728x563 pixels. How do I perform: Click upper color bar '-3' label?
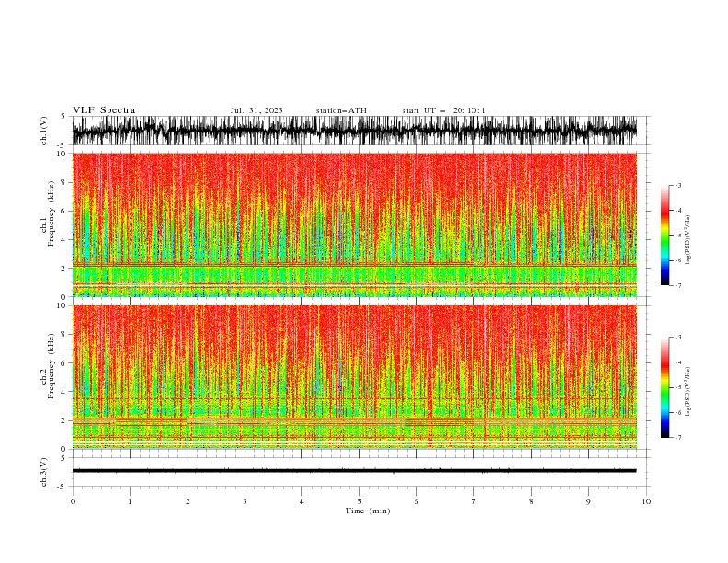click(x=677, y=185)
